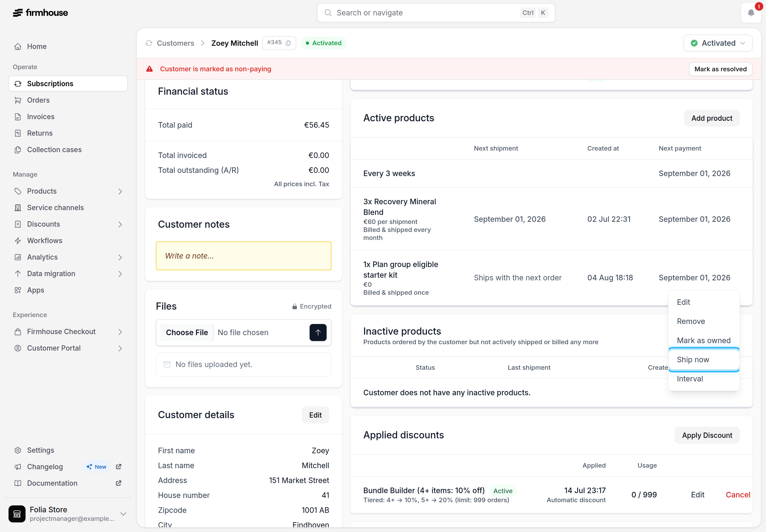Edit Customer details

[x=315, y=415]
